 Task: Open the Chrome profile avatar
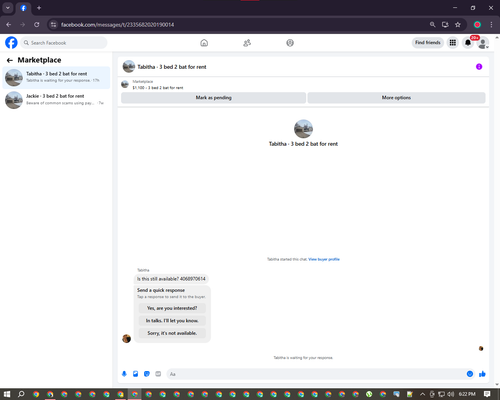pos(477,25)
